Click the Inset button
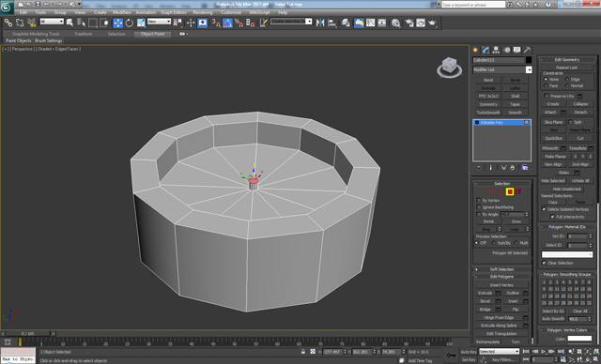Image resolution: width=601 pixels, height=364 pixels. 513,301
